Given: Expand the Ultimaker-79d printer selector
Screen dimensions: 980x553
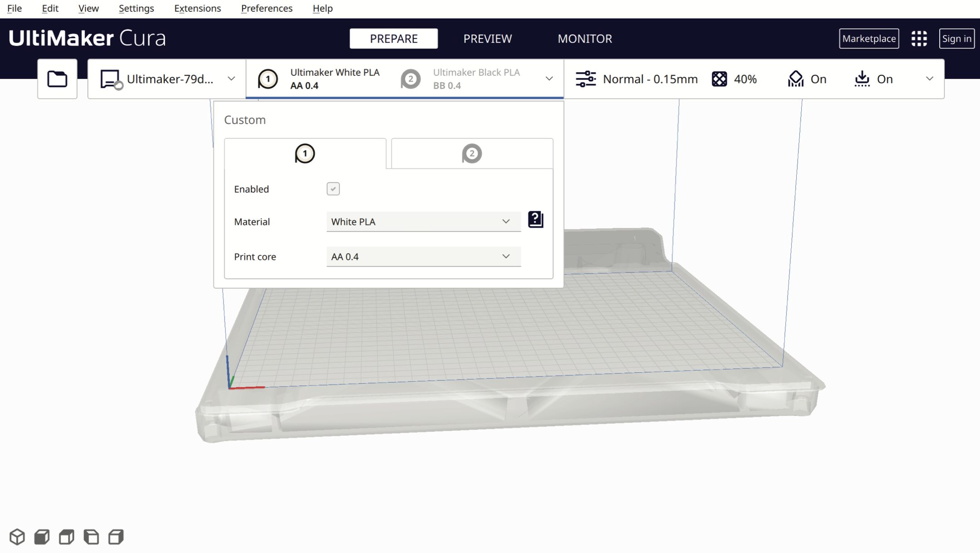Looking at the screenshot, I should click(167, 79).
